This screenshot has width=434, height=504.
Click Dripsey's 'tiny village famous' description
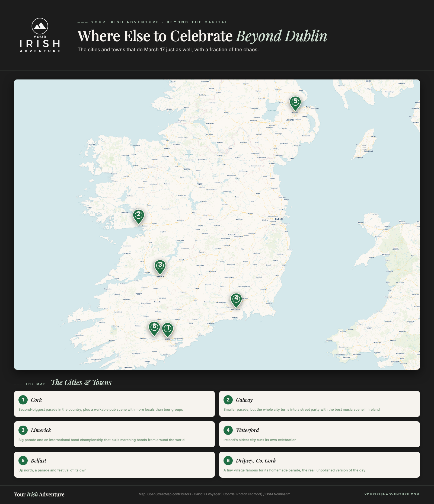[294, 470]
